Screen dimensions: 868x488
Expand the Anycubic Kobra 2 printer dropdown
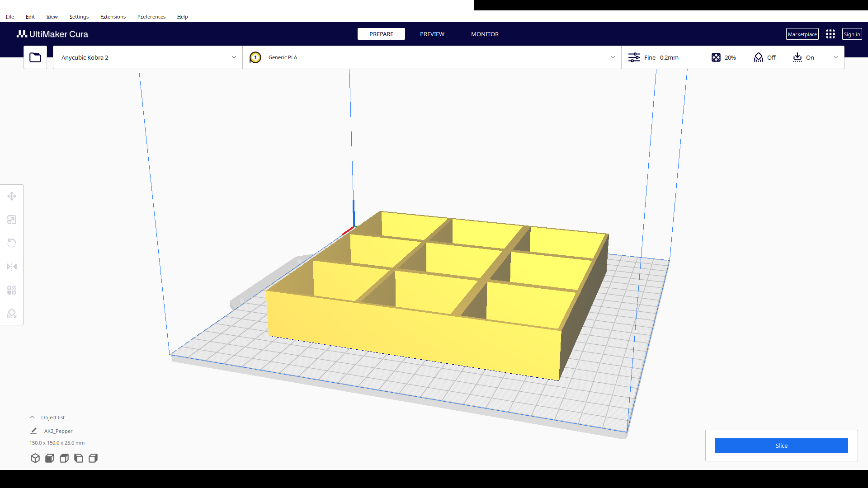click(x=148, y=57)
